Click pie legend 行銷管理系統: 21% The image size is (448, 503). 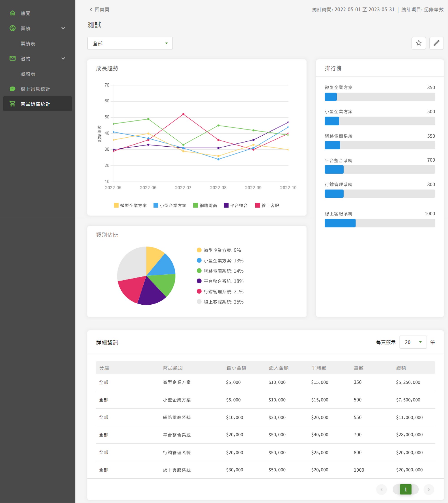(220, 291)
